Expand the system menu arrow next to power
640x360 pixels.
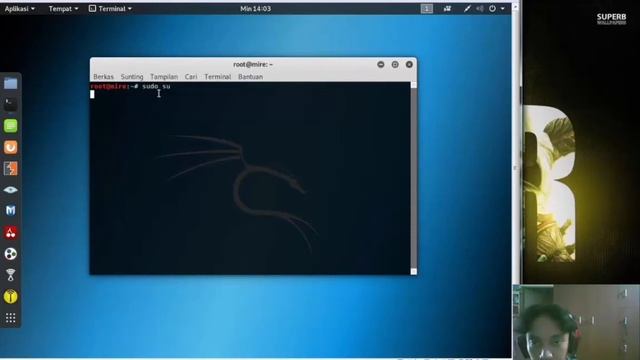[503, 9]
